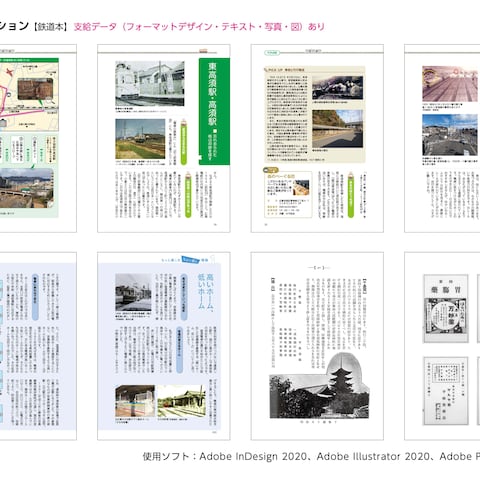This screenshot has height=480, width=480.
Task: Click the black-and-white tram photo beside the green banner
Action: pyautogui.click(x=150, y=84)
